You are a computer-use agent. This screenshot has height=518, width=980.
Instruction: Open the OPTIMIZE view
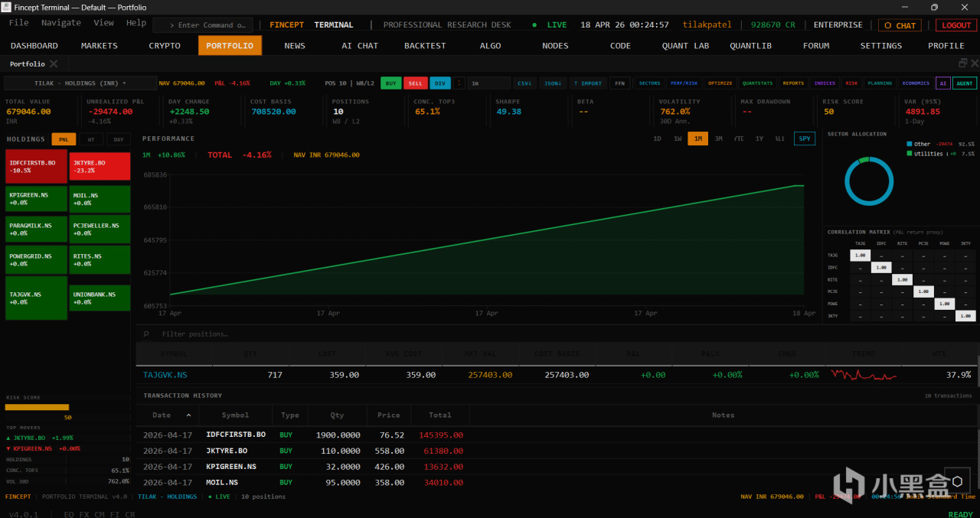720,83
